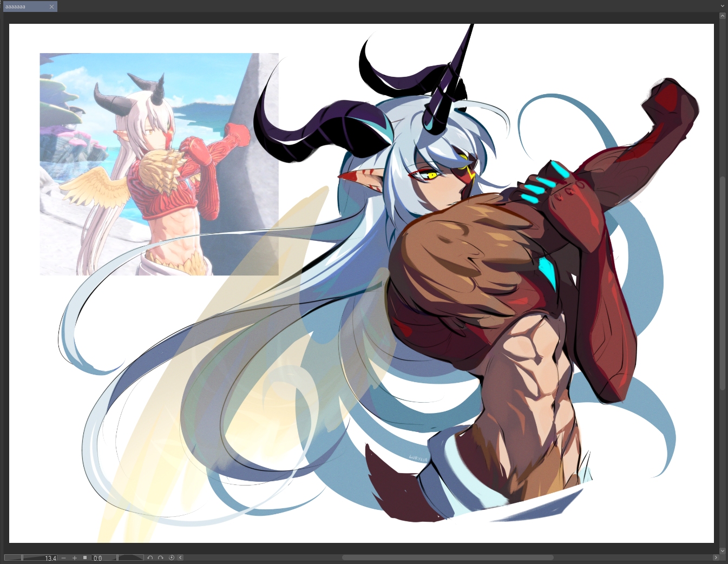Click the fit to screen square icon
Viewport: 728px width, 564px height.
click(85, 558)
